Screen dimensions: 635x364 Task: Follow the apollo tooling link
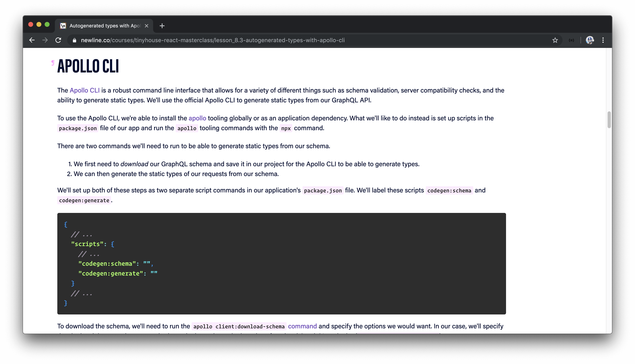coord(197,118)
